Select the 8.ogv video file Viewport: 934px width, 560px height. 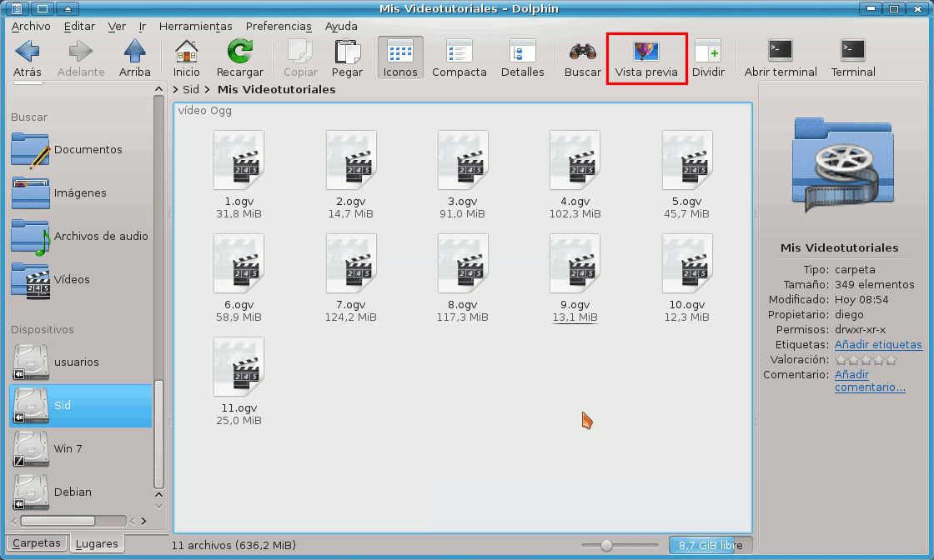tap(463, 278)
